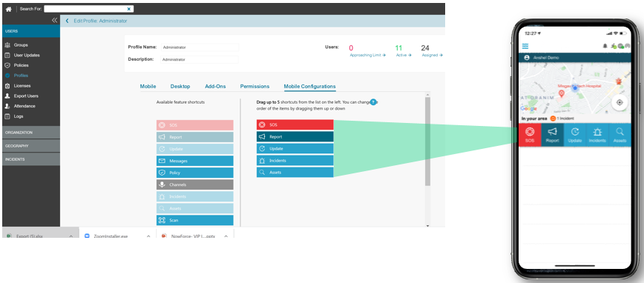The width and height of the screenshot is (644, 283).
Task: Clear the Search For field with the X
Action: 128,9
